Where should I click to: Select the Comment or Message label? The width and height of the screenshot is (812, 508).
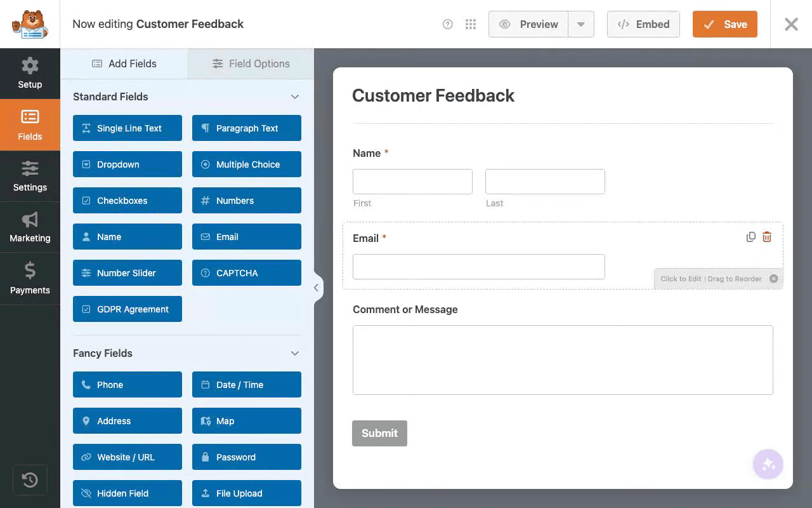point(405,309)
